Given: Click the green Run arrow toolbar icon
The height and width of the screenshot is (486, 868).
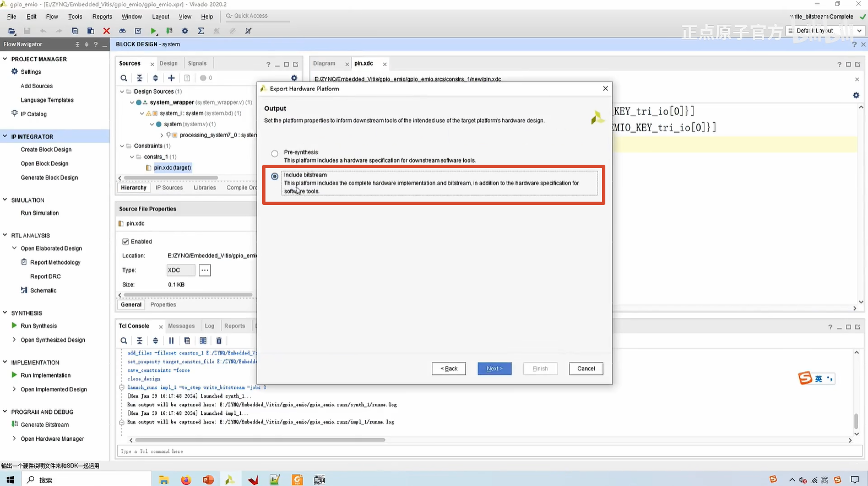Looking at the screenshot, I should (154, 31).
